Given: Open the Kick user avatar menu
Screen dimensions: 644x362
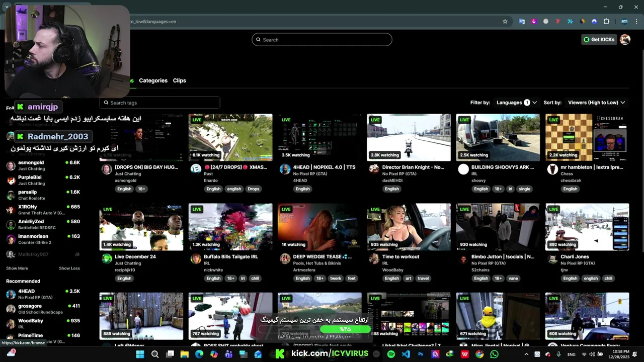Looking at the screenshot, I should click(625, 39).
